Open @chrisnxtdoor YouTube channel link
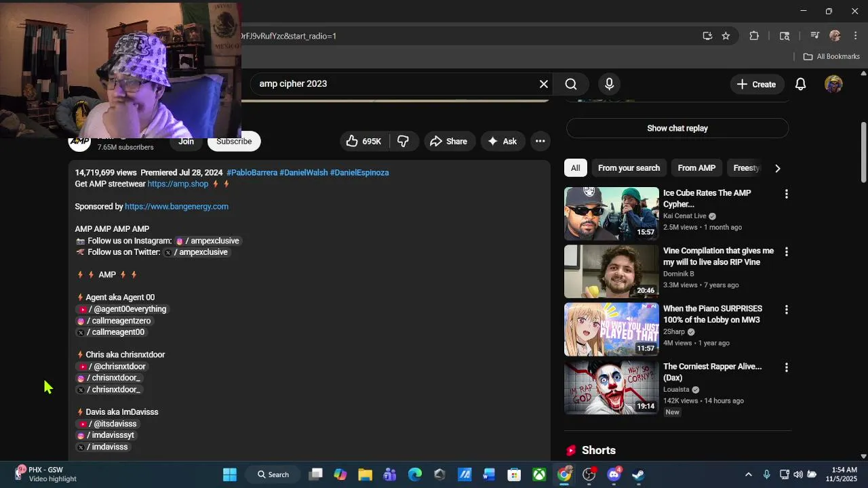The height and width of the screenshot is (488, 868). point(112,367)
